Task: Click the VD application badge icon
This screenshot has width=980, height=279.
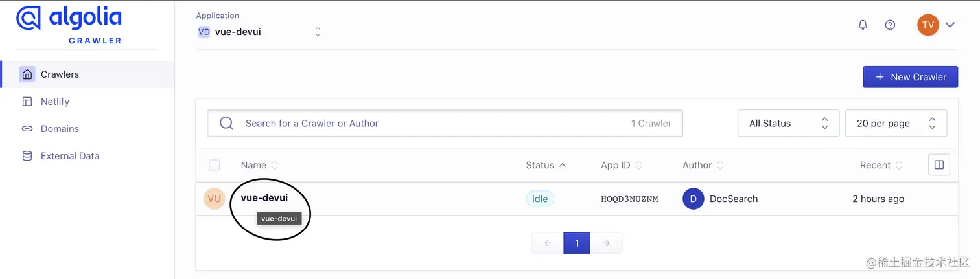Action: point(204,32)
